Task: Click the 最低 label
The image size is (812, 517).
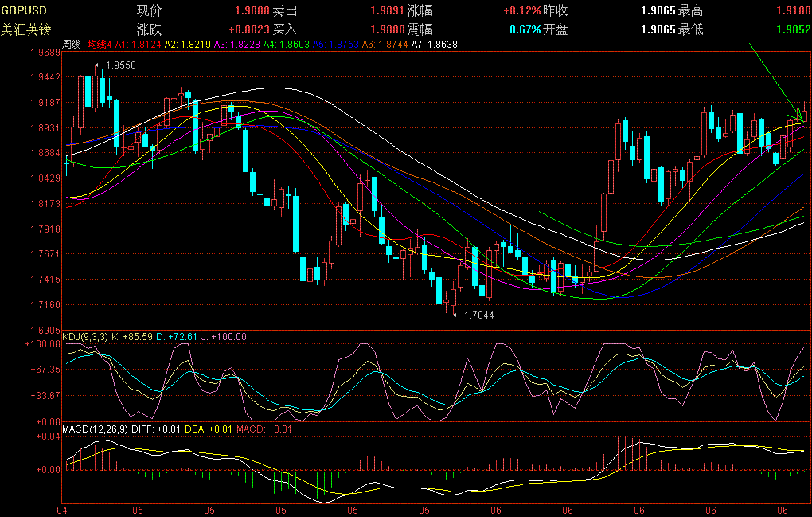Action: pos(690,29)
